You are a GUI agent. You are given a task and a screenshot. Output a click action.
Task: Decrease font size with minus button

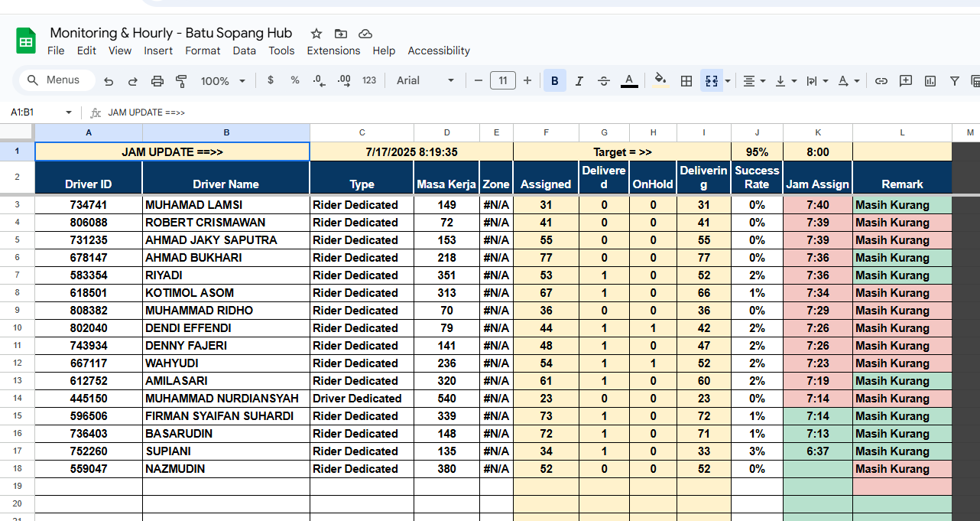(x=479, y=80)
